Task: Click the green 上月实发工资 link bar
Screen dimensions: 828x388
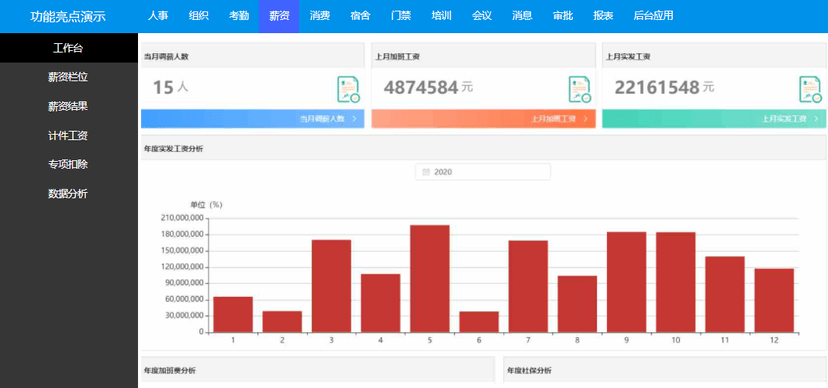Action: [714, 119]
